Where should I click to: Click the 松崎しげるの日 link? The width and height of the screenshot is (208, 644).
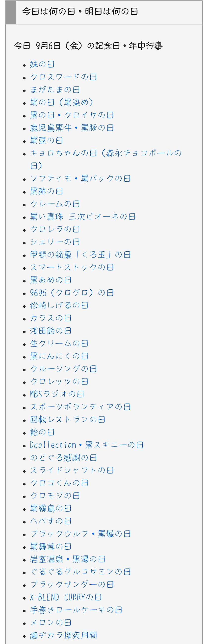pyautogui.click(x=59, y=305)
